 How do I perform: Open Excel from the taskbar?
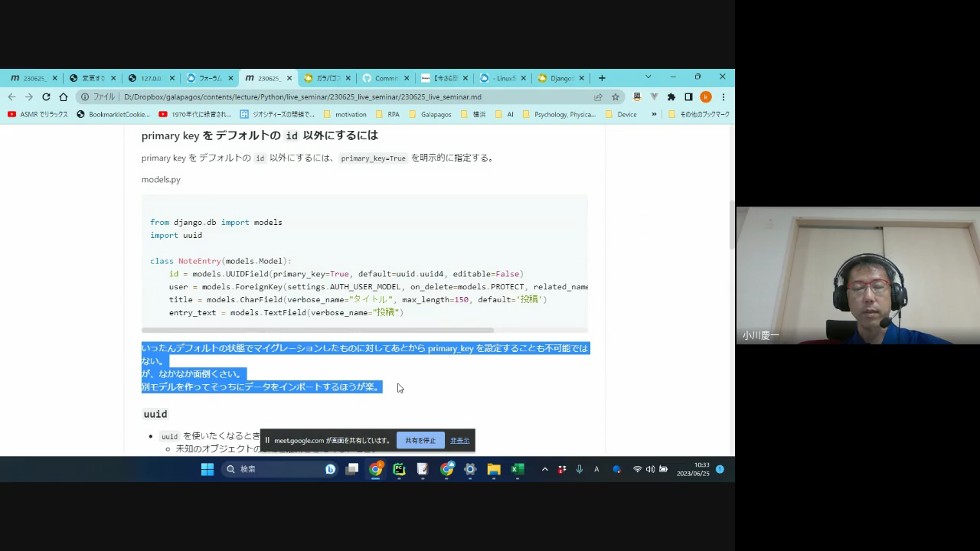point(518,469)
